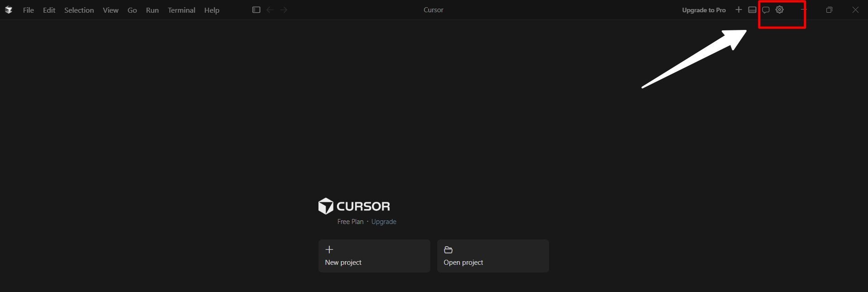Click the Upgrade link beside Free Plan
The height and width of the screenshot is (292, 868).
point(384,222)
